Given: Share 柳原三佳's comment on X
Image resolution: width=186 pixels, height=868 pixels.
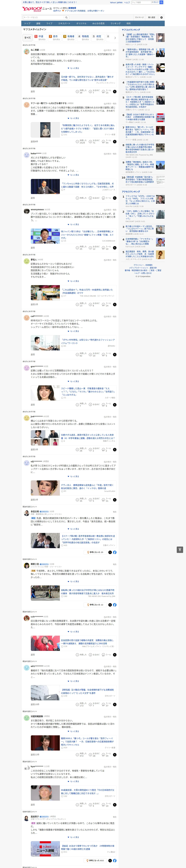Looking at the screenshot, I should click(x=110, y=605).
